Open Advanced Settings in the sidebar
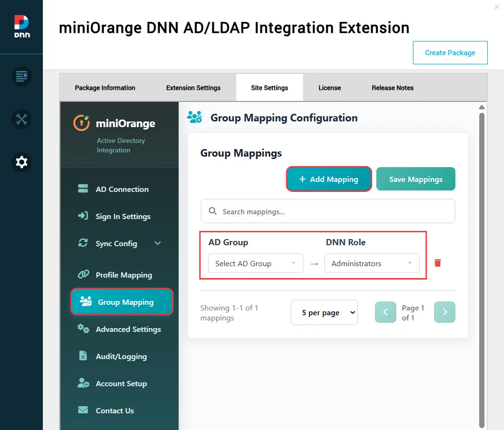Screen dimensions: 504x430 tap(122, 329)
